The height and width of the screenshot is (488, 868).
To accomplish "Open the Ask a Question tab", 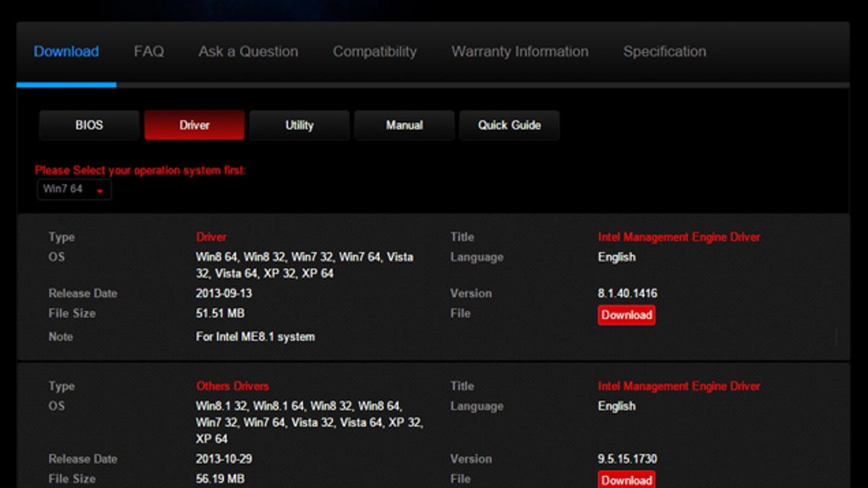I will [x=248, y=51].
